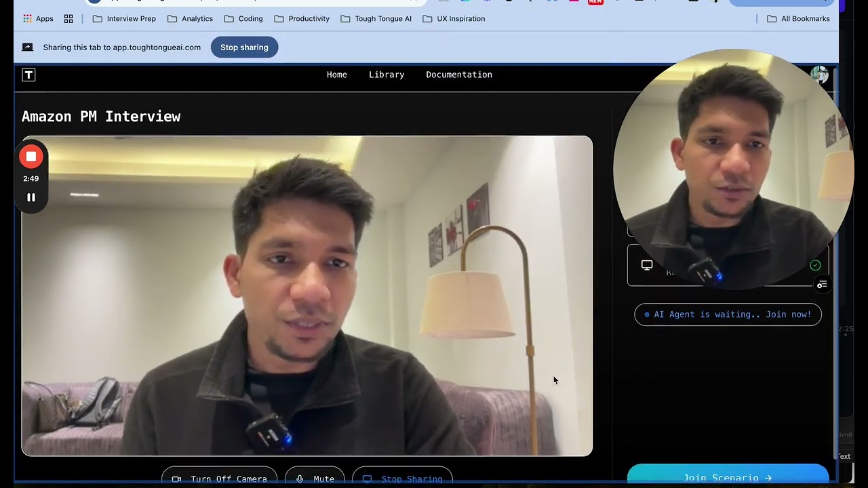Image resolution: width=868 pixels, height=488 pixels.
Task: Click the main webcam video preview
Action: 307,296
